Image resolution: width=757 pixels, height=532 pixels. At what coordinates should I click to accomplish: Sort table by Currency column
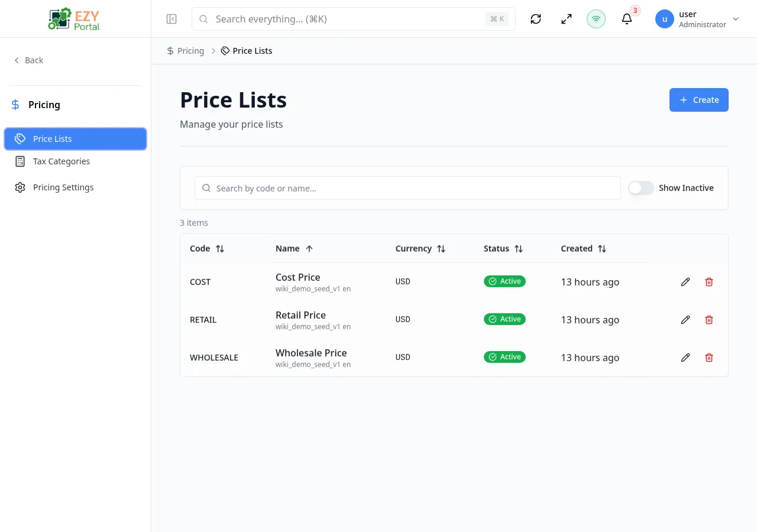420,249
